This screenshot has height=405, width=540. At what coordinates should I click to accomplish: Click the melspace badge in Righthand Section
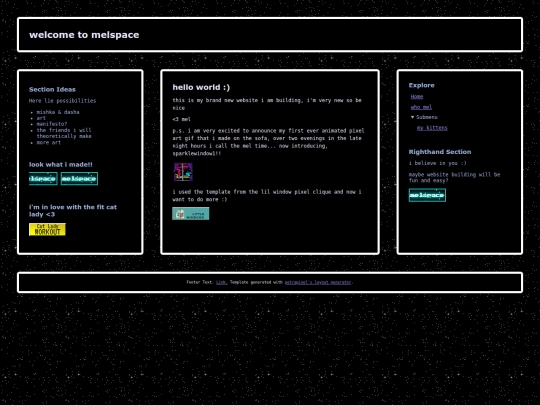click(427, 195)
